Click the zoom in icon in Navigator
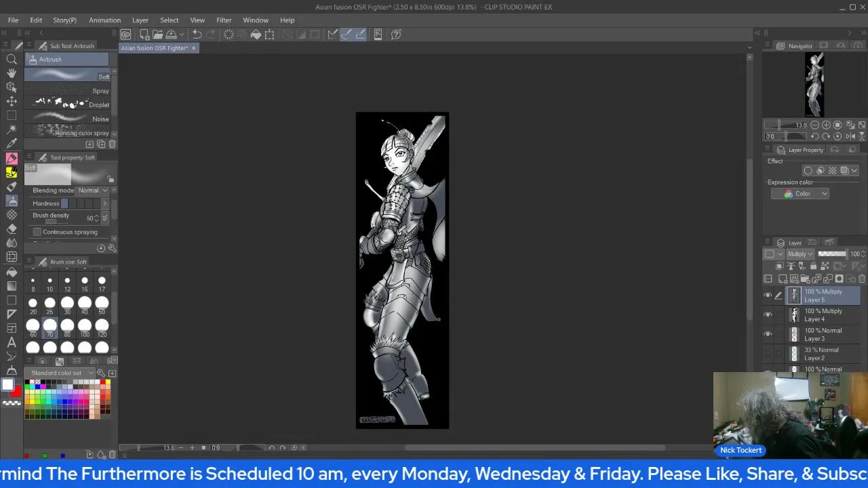The image size is (868, 488). click(x=826, y=125)
